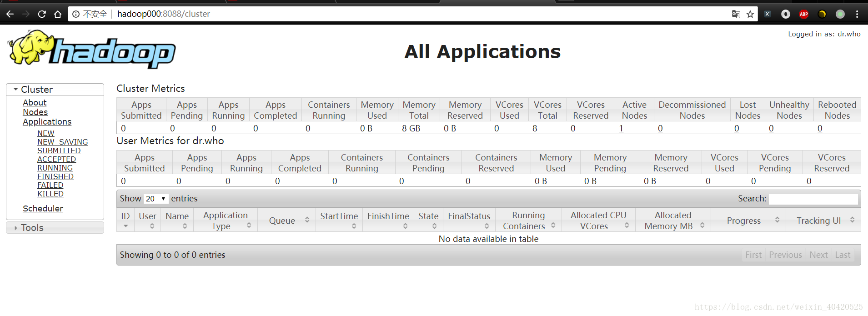Open the Applications link
Screen dimensions: 868x316
(x=47, y=122)
